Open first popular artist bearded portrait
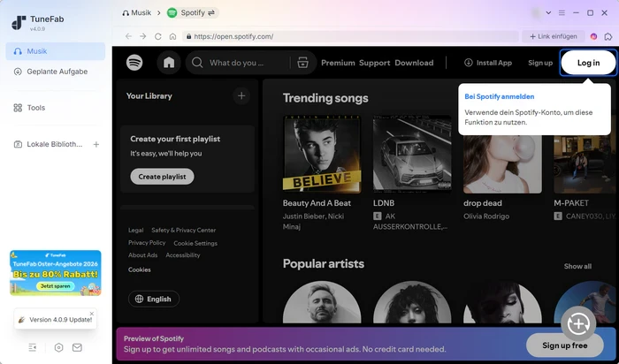 pyautogui.click(x=322, y=302)
